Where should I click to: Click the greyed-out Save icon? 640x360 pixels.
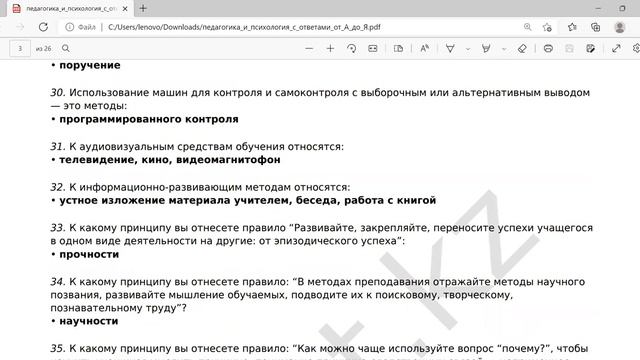tap(569, 49)
